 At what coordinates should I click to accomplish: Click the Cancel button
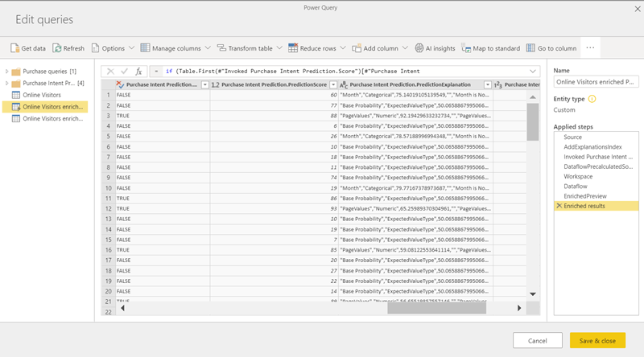click(x=537, y=340)
